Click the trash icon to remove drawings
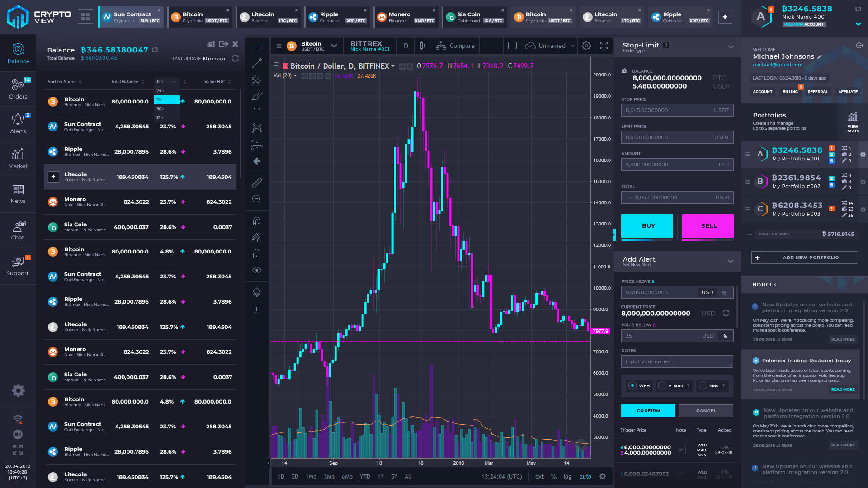The height and width of the screenshot is (488, 868). 256,309
